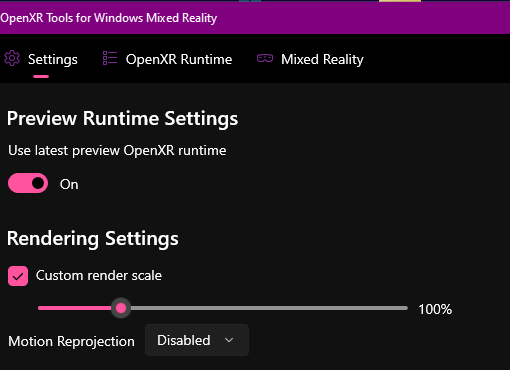Click the Rendering Settings heading

point(93,239)
